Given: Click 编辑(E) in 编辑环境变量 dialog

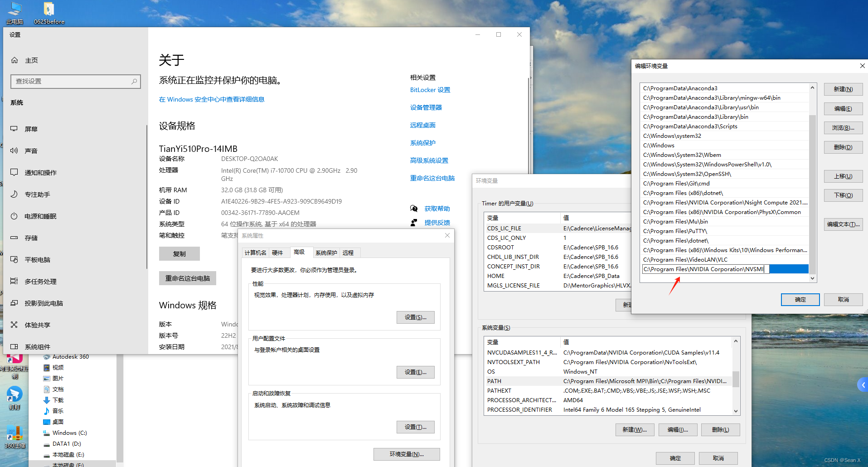Looking at the screenshot, I should (x=843, y=109).
